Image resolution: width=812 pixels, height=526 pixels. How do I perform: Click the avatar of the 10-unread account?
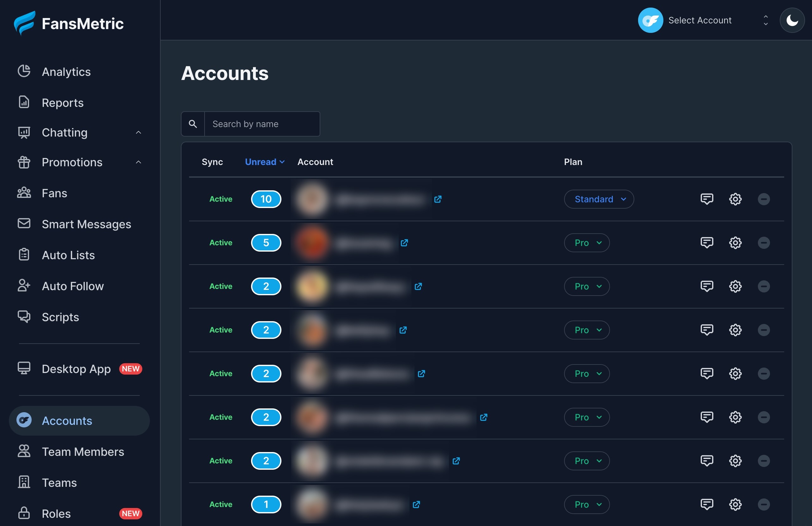312,199
